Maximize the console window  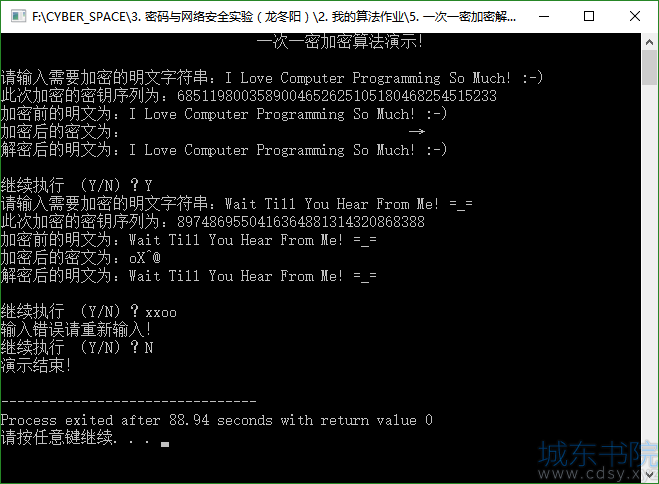coord(589,16)
